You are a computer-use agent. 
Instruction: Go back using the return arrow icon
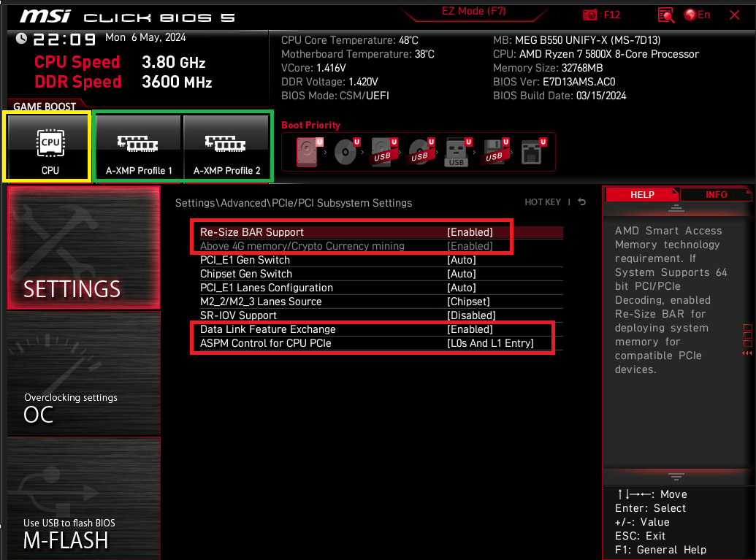582,202
